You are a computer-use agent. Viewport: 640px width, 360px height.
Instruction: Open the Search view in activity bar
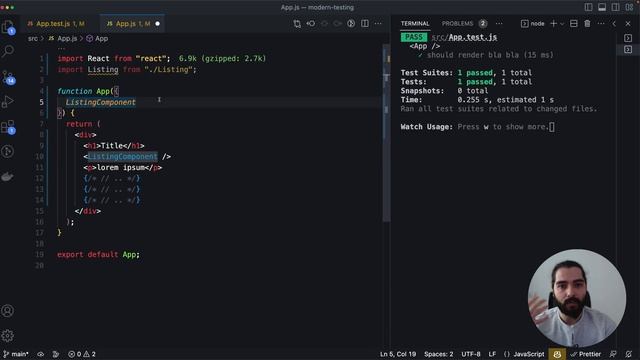click(x=8, y=51)
